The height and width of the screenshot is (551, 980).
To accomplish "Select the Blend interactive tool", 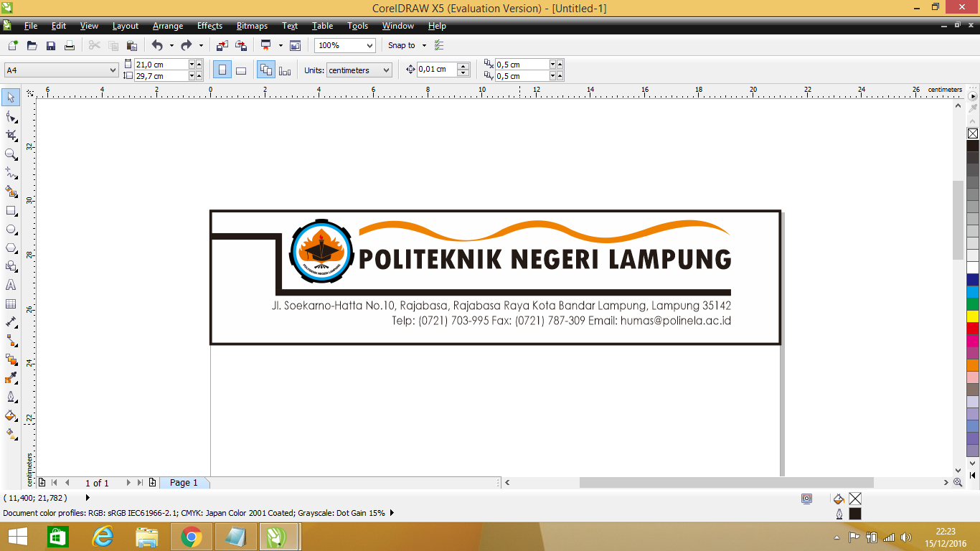I will (x=11, y=359).
